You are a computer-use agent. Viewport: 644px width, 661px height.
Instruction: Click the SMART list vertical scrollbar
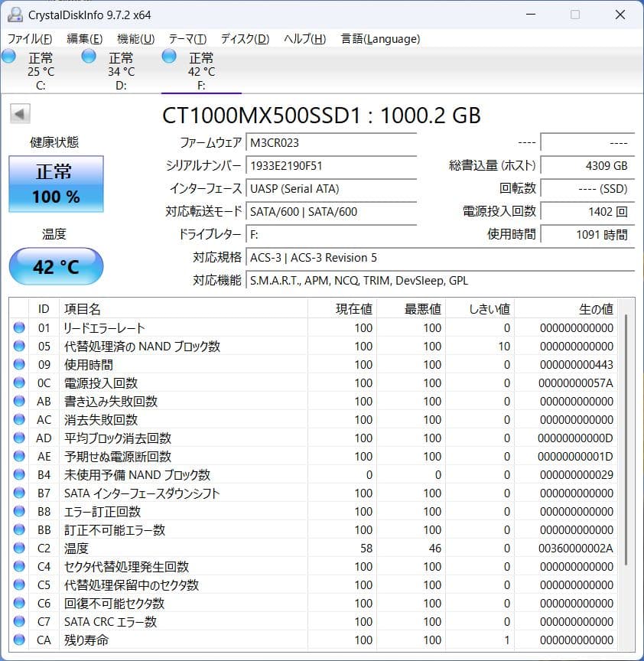626,438
